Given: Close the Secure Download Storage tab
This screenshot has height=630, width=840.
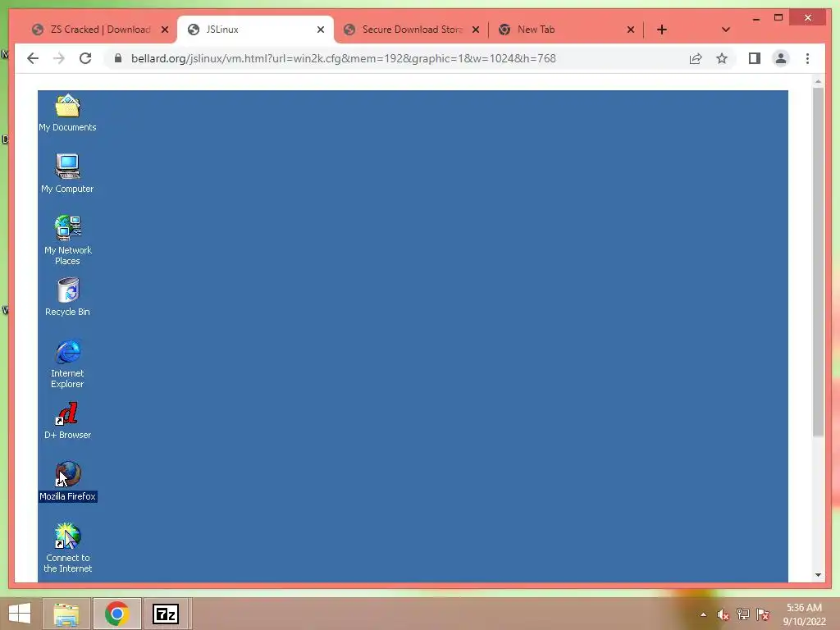Looking at the screenshot, I should pyautogui.click(x=476, y=30).
